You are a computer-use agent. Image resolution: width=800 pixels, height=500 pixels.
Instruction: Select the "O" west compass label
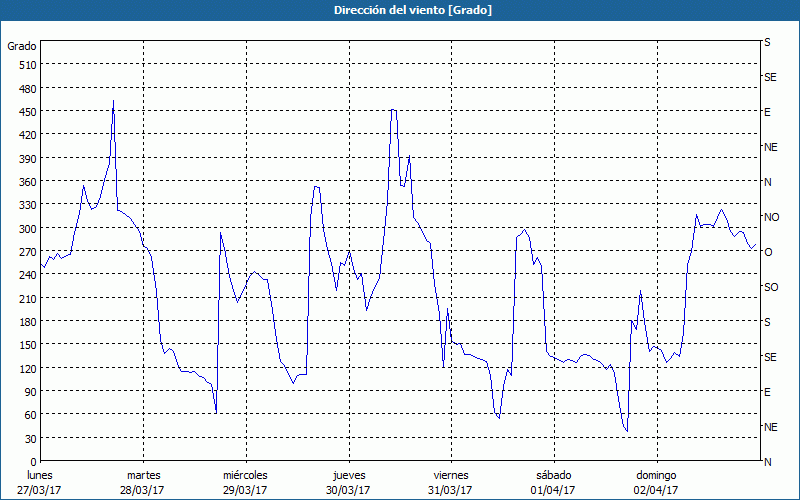tap(768, 252)
